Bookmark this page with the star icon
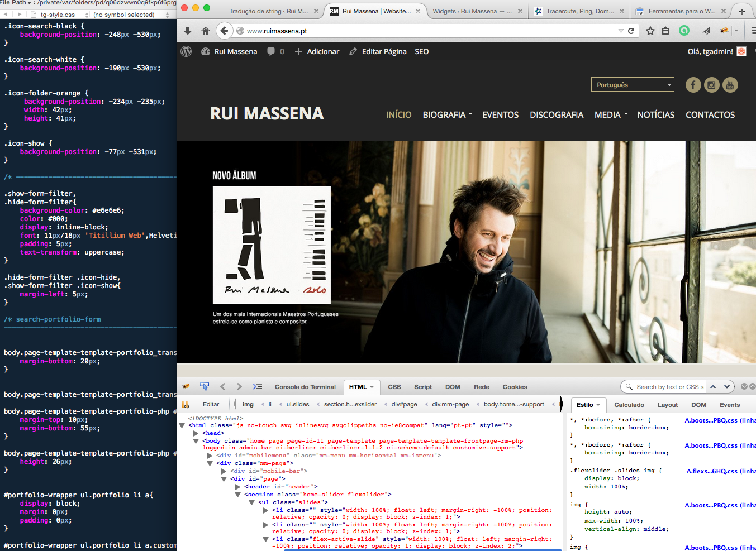The height and width of the screenshot is (551, 756). click(650, 31)
